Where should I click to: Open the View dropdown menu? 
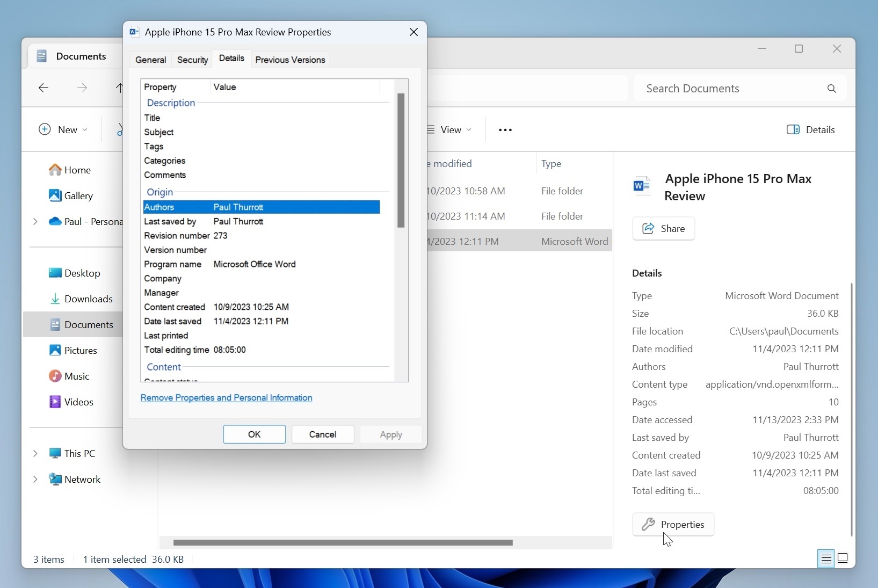pos(450,130)
